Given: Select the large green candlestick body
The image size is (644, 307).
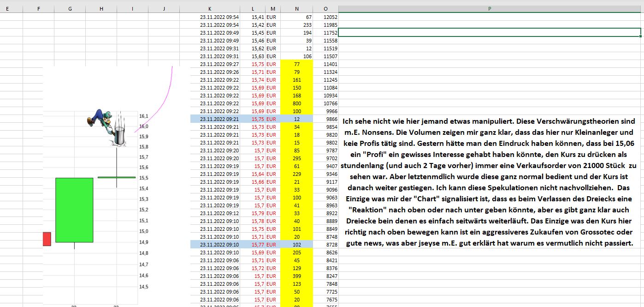Looking at the screenshot, I should coord(74,210).
